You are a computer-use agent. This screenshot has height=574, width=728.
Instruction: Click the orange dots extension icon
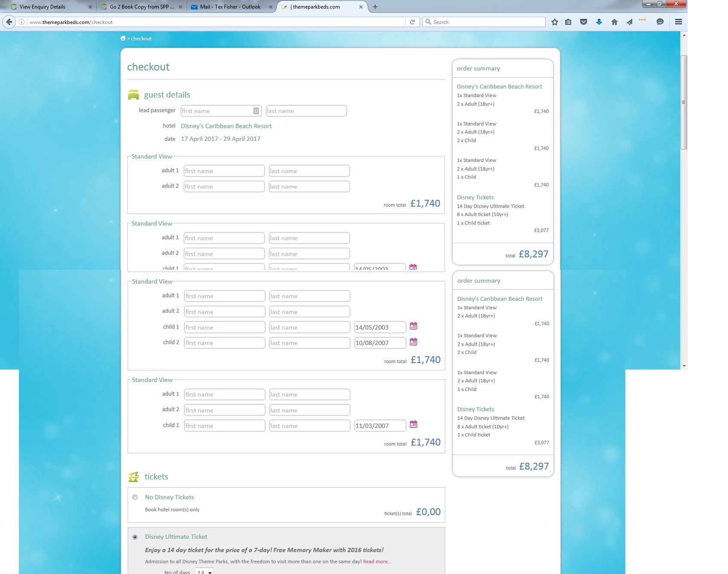click(x=642, y=20)
